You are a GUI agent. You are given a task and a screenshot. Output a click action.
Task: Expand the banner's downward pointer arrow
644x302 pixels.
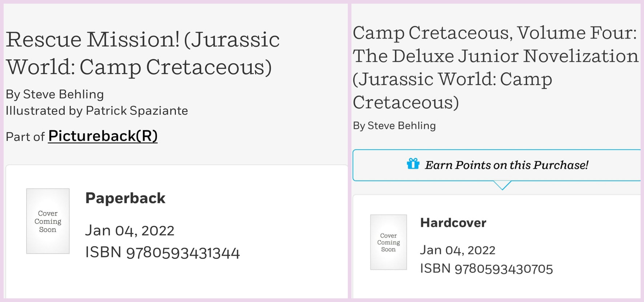503,186
